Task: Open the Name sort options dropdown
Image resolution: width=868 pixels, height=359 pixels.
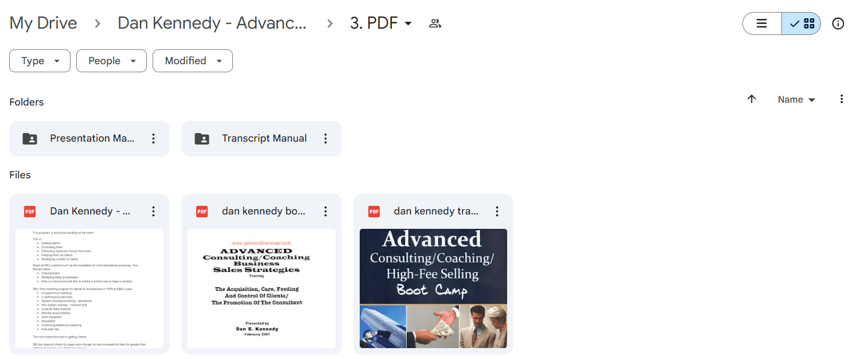Action: coord(796,99)
